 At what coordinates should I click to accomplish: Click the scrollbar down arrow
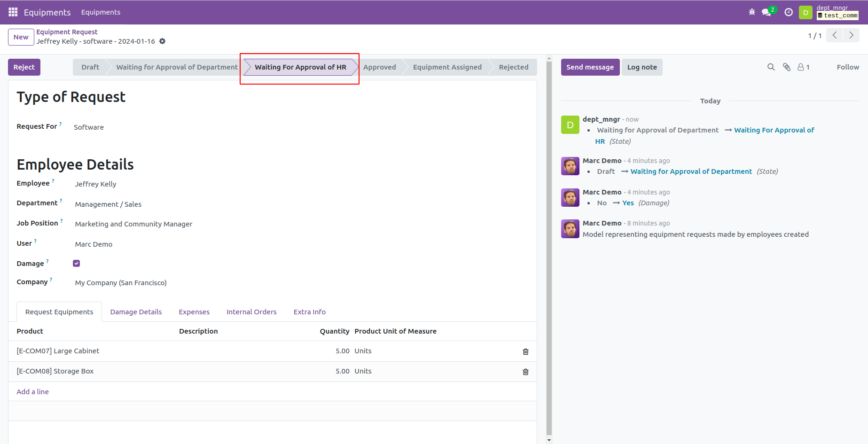(x=549, y=440)
